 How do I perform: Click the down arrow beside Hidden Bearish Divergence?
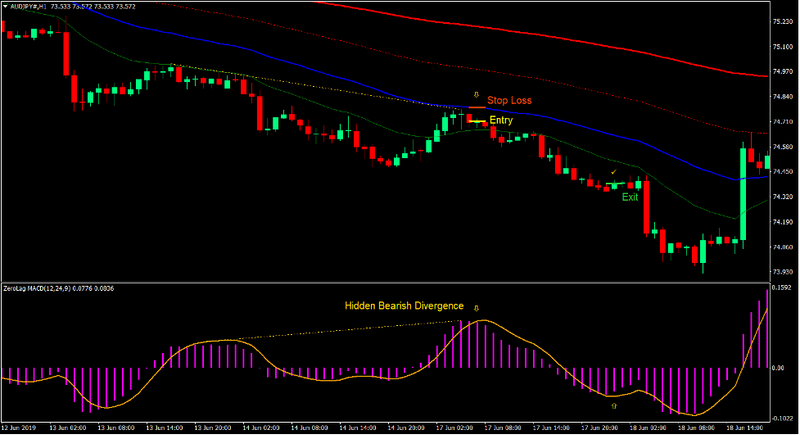(x=476, y=307)
